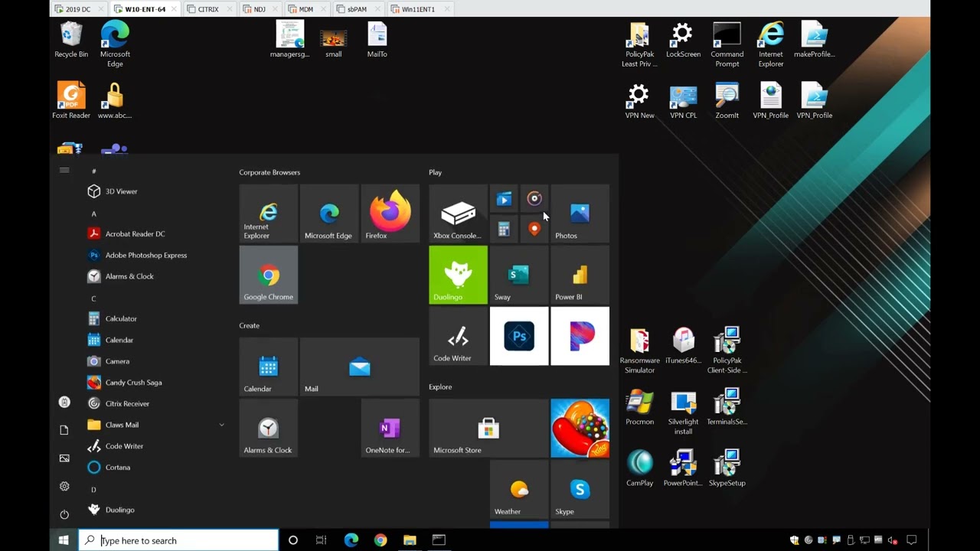Open Task View on the taskbar
The width and height of the screenshot is (980, 551).
pyautogui.click(x=321, y=540)
